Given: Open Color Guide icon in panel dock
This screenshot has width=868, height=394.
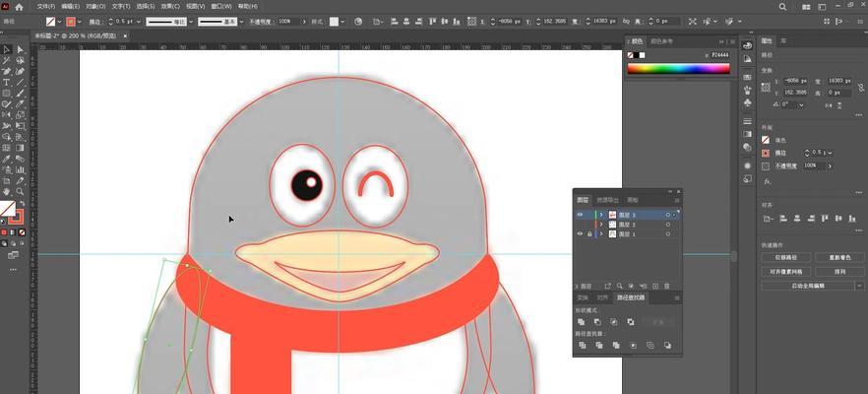Looking at the screenshot, I should coord(747,59).
